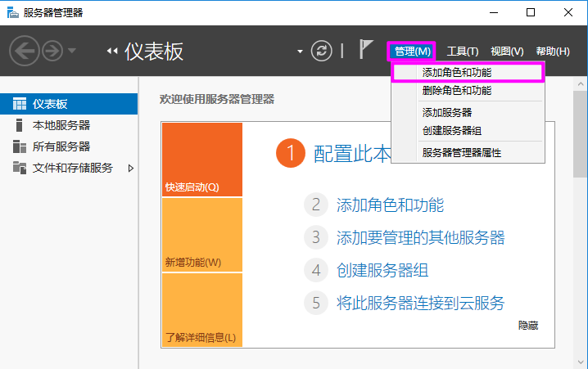Open 文件和存储服务 in the sidebar

(72, 168)
